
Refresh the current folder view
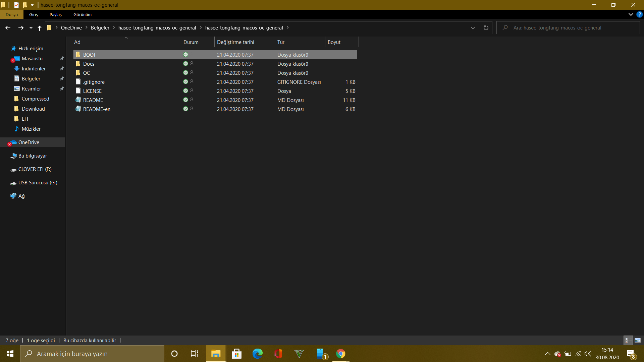(486, 28)
